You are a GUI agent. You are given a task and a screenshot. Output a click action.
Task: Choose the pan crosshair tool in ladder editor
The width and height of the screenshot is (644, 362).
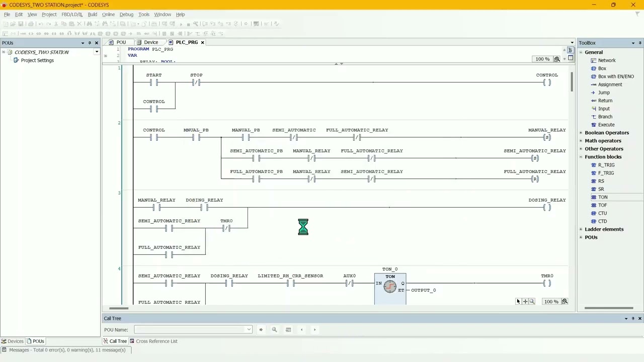[x=525, y=302]
